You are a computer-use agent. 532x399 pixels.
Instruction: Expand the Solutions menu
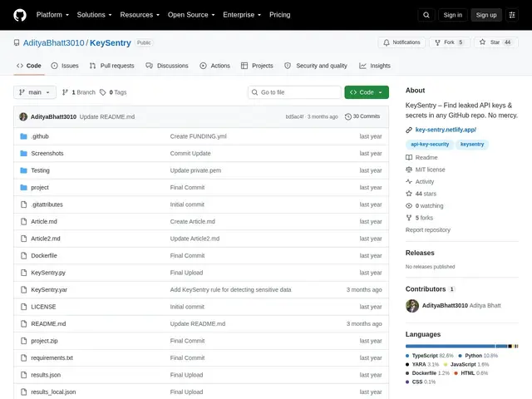(94, 15)
